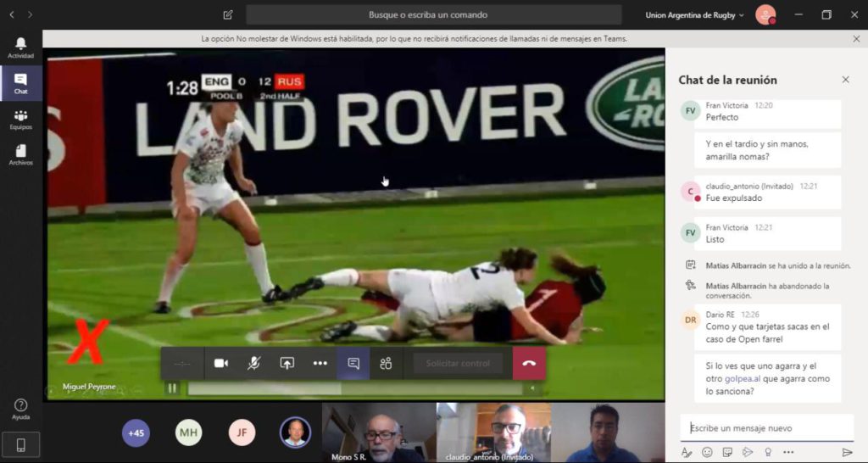Toggle the meeting chat panel button
This screenshot has width=868, height=463.
353,363
